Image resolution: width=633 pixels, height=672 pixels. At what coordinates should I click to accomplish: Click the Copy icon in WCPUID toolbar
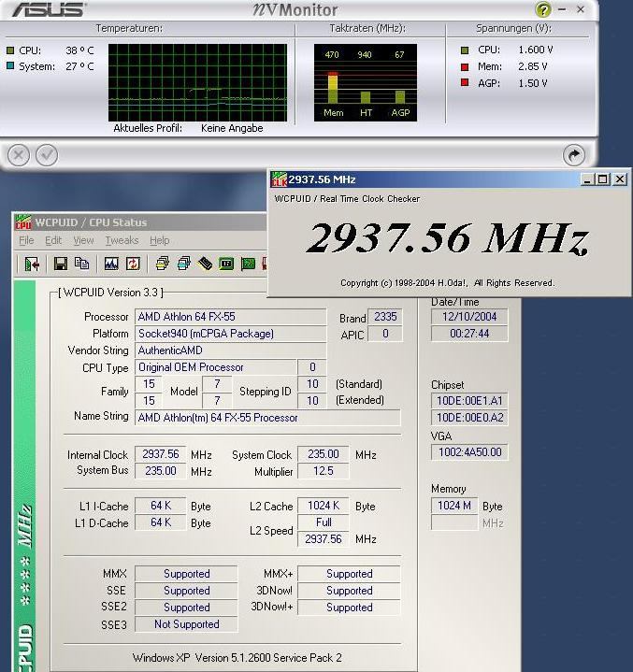coord(81,264)
